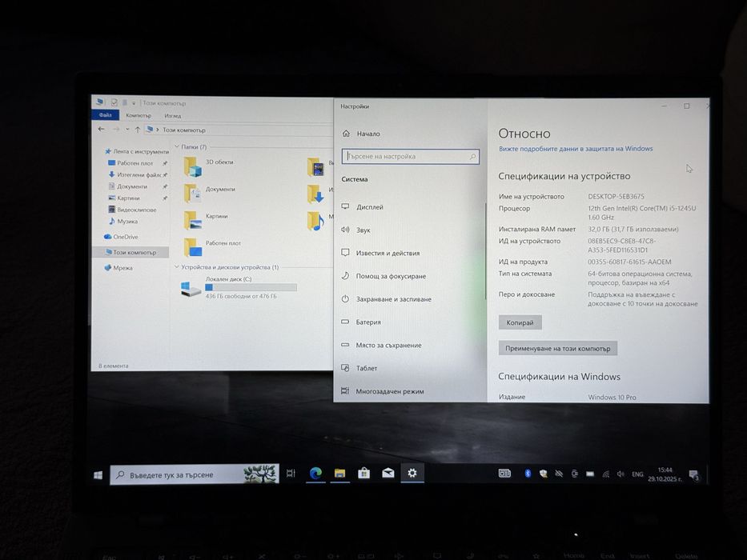Click the Settings gear on the taskbar
The height and width of the screenshot is (560, 747).
point(412,473)
